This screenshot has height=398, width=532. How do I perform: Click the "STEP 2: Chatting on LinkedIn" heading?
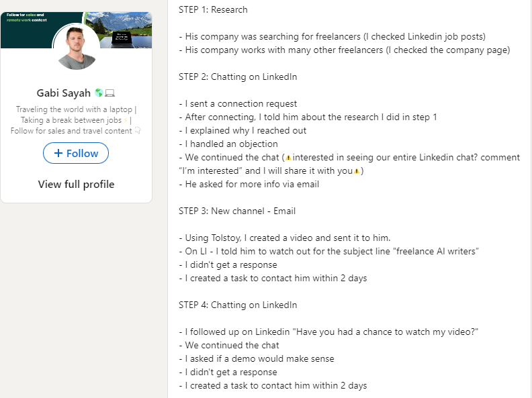(x=238, y=77)
